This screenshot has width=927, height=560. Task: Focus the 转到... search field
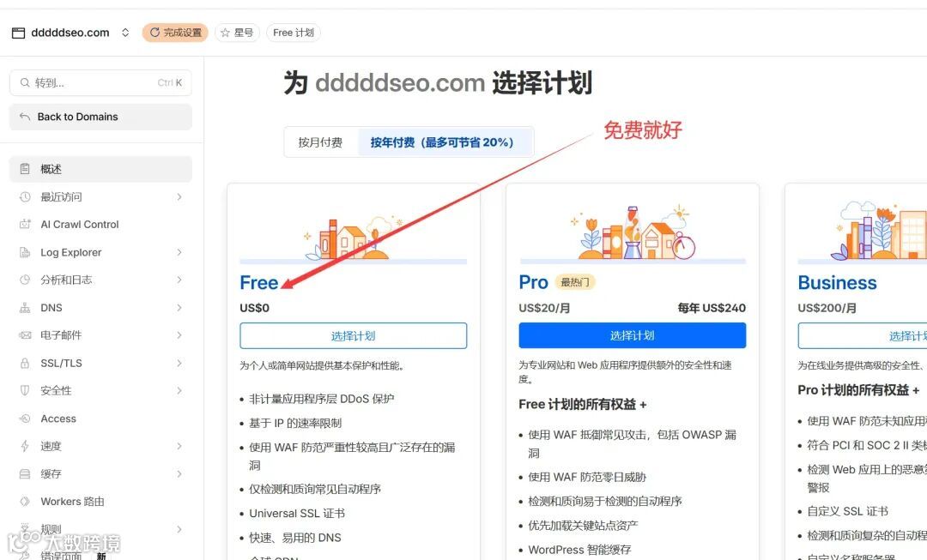pos(100,82)
